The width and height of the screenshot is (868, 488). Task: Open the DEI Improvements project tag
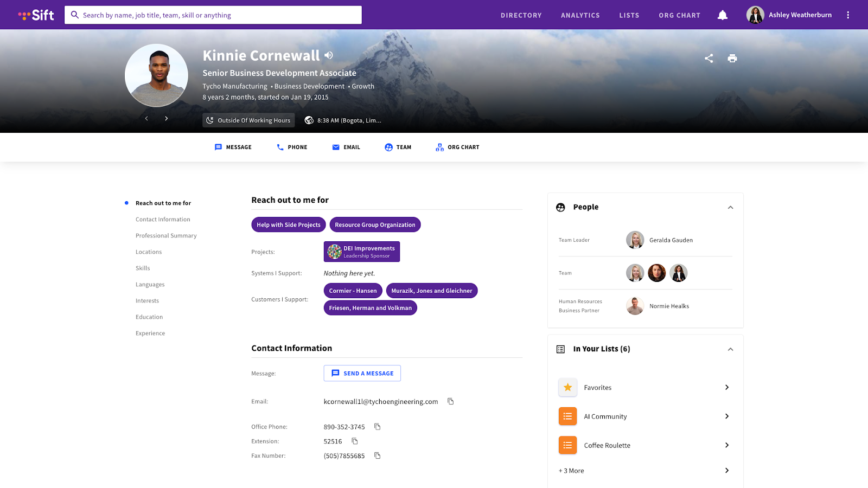pyautogui.click(x=362, y=251)
